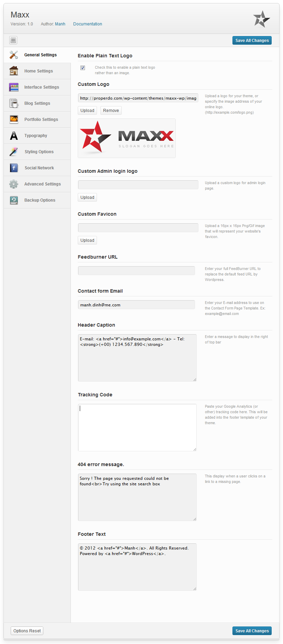Focus the Custom Logo URL field
The height and width of the screenshot is (644, 283).
click(138, 98)
